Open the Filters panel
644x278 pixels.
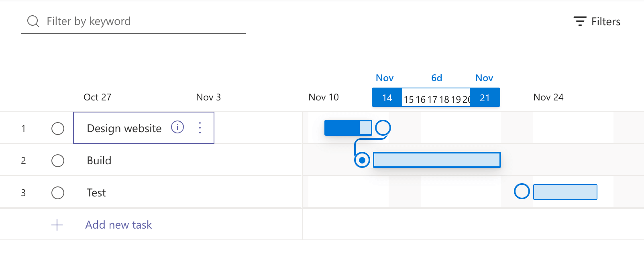(x=597, y=22)
